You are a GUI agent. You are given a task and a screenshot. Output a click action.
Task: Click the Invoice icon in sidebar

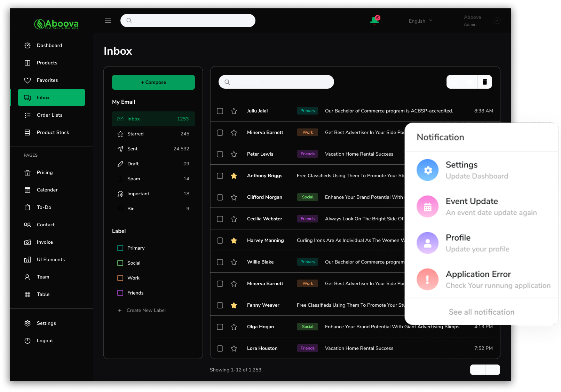coord(27,242)
